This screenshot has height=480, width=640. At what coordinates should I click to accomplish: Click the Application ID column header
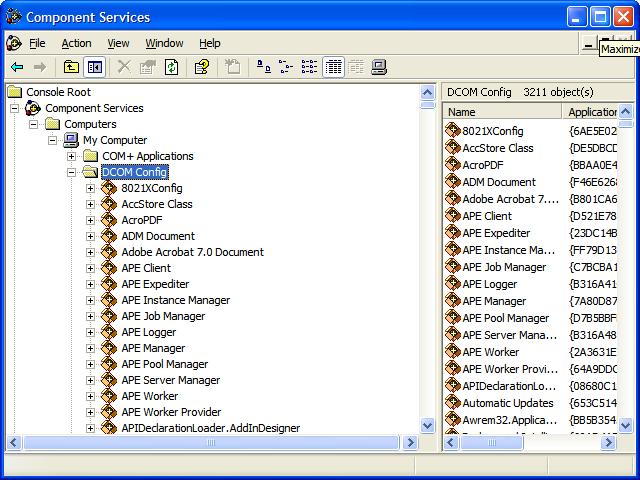click(x=596, y=112)
